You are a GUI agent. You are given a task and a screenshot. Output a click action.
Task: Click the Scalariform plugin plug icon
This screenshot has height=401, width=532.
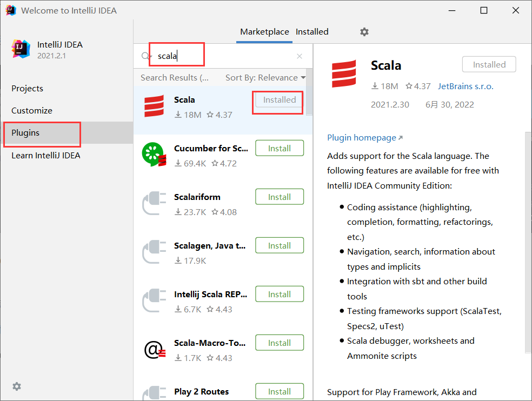coord(154,203)
